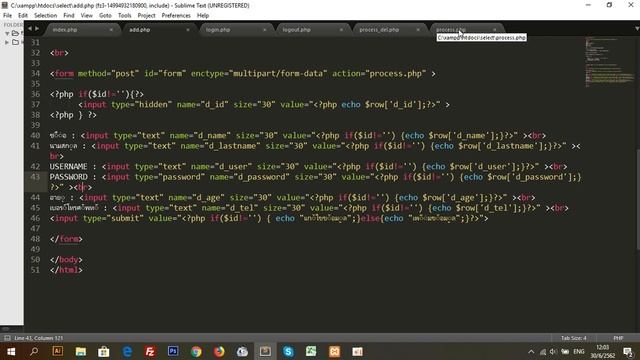Click the network icon in the system tray
Image resolution: width=640 pixels, height=360 pixels.
click(542, 352)
